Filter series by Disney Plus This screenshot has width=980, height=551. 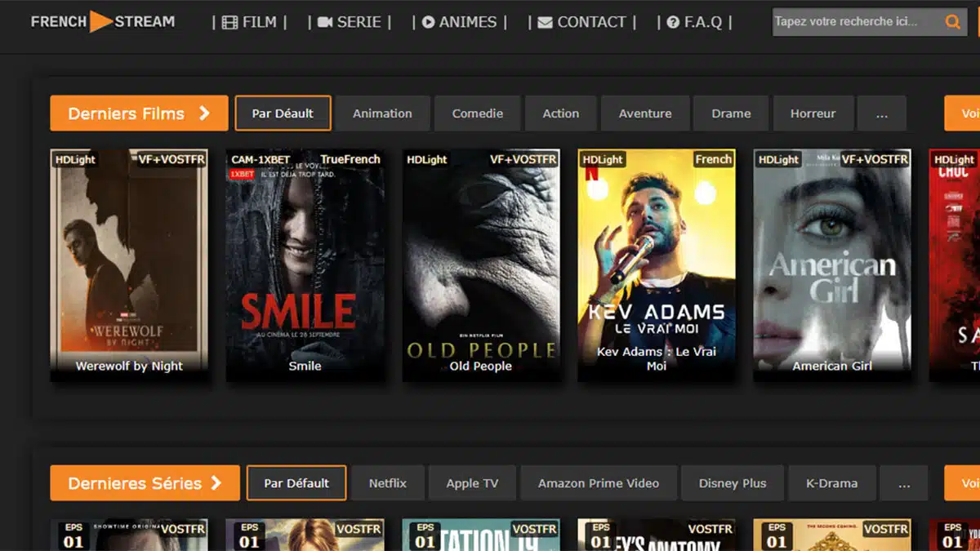tap(733, 483)
